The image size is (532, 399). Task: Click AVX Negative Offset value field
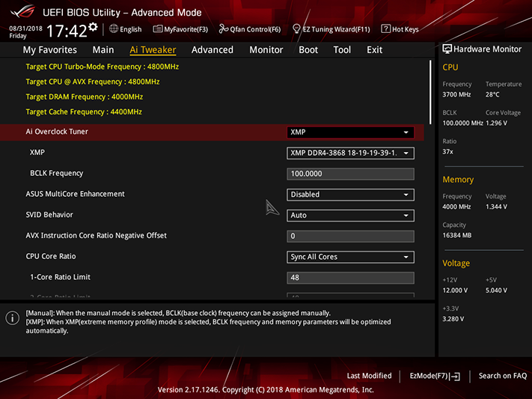(350, 236)
